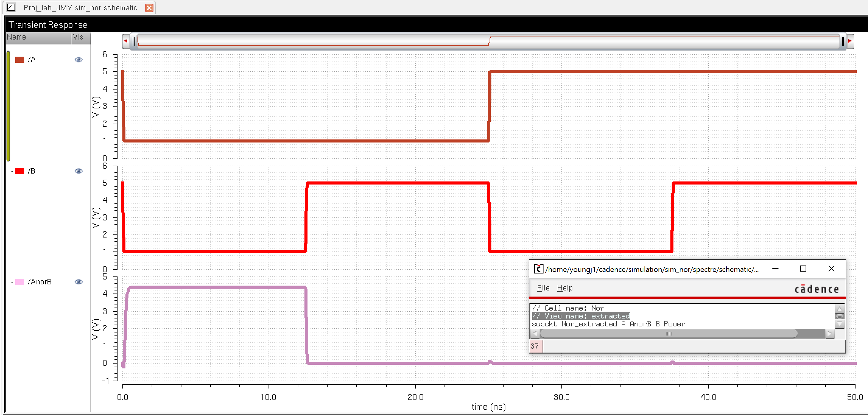Hide the /AnorB trace with eye icon

(x=79, y=282)
